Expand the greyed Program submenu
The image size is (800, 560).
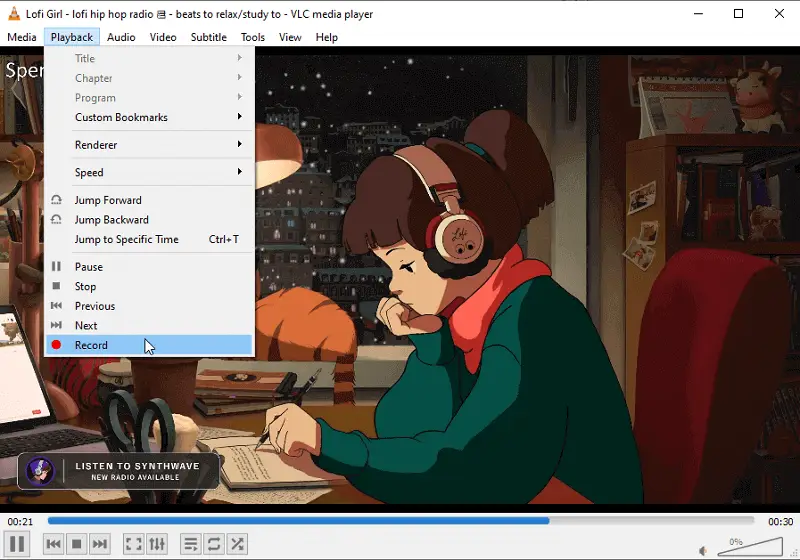coord(149,97)
